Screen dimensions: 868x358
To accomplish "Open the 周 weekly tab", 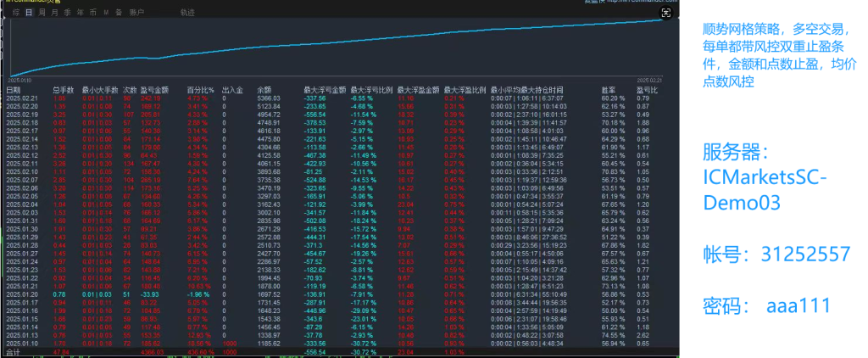I will (x=42, y=12).
